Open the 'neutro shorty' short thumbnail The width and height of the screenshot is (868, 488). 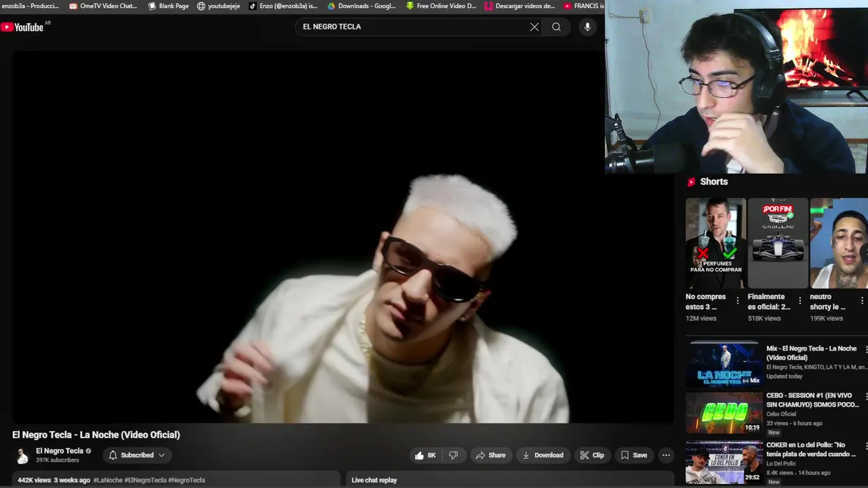tap(839, 243)
